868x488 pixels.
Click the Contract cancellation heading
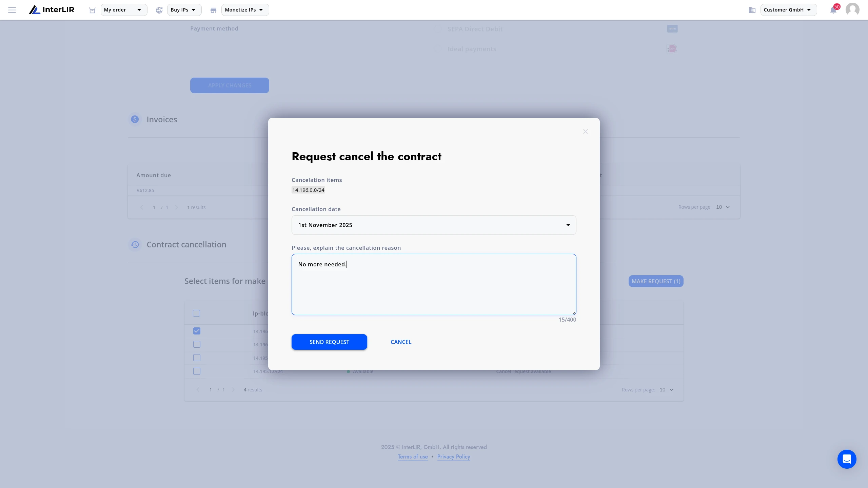pos(186,245)
